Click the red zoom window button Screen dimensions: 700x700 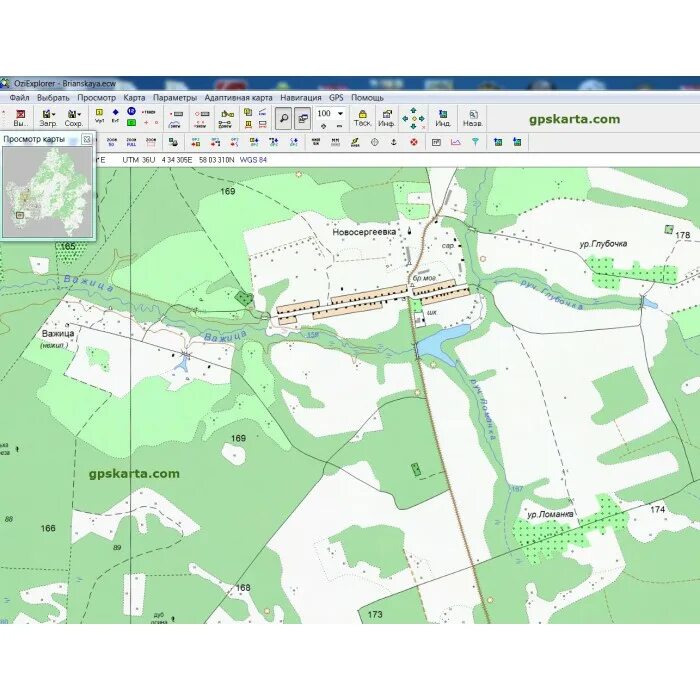151,142
